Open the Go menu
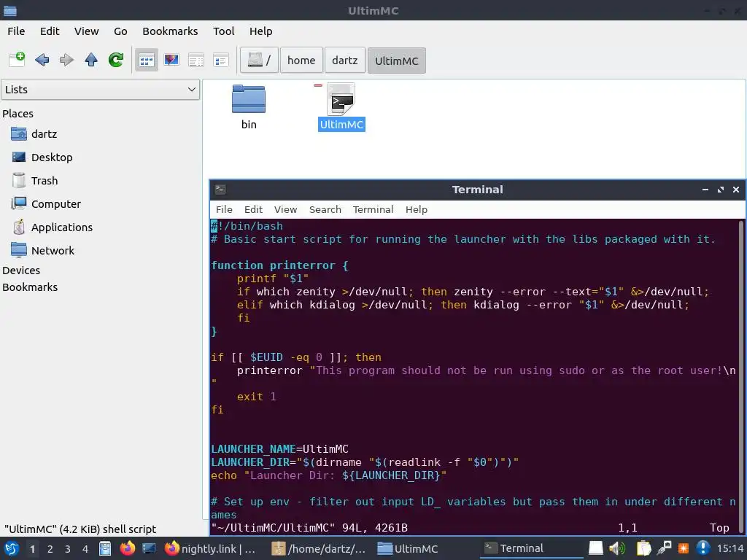Screen dimensions: 747x560 [120, 31]
